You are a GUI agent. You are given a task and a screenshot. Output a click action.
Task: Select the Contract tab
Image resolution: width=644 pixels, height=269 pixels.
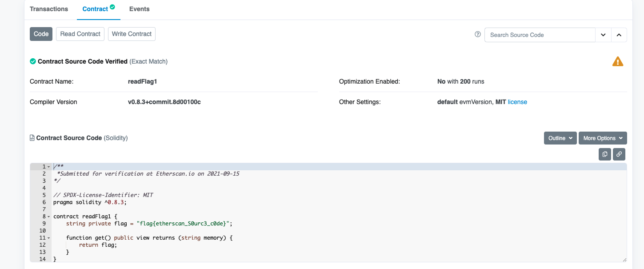[x=96, y=9]
